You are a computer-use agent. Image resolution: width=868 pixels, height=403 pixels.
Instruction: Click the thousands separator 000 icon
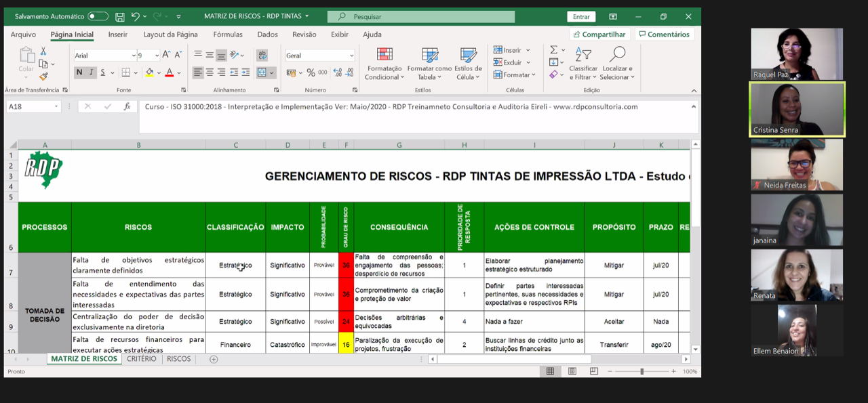tap(322, 72)
